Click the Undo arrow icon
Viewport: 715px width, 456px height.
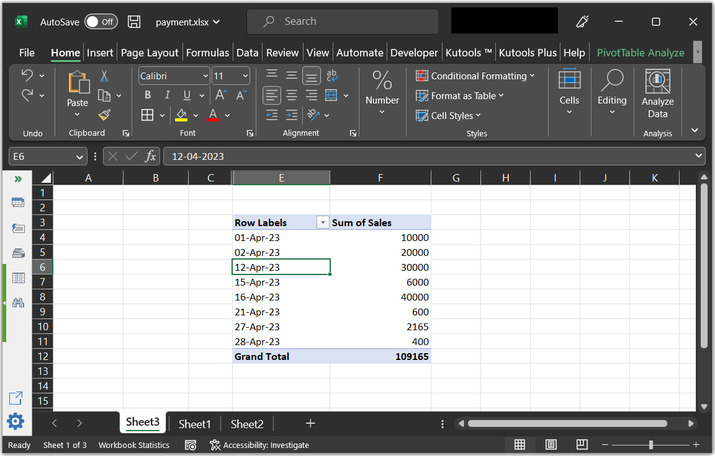pyautogui.click(x=27, y=76)
